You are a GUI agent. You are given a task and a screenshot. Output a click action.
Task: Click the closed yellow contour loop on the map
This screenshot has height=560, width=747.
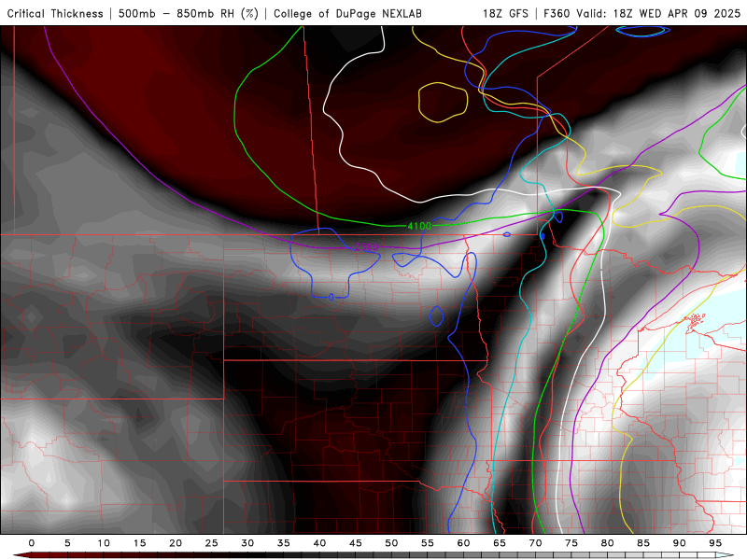[x=443, y=103]
